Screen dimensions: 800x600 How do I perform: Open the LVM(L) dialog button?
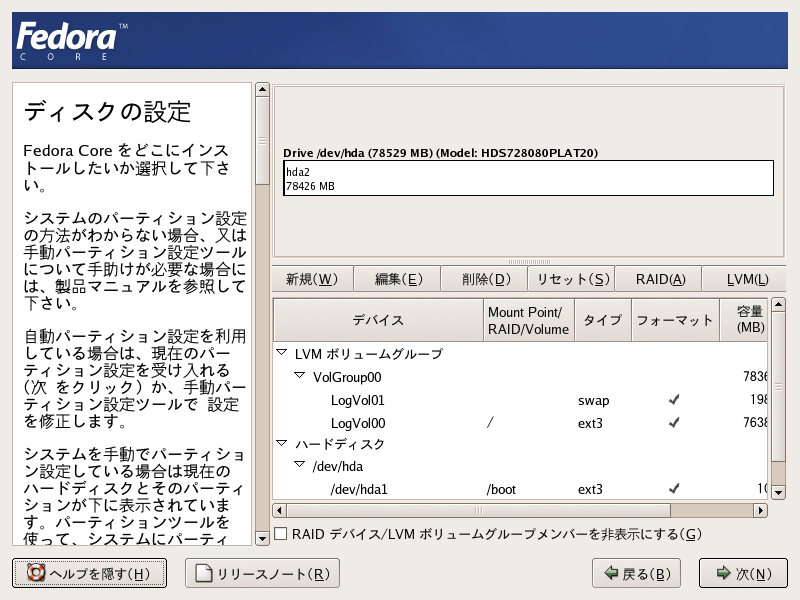click(745, 279)
